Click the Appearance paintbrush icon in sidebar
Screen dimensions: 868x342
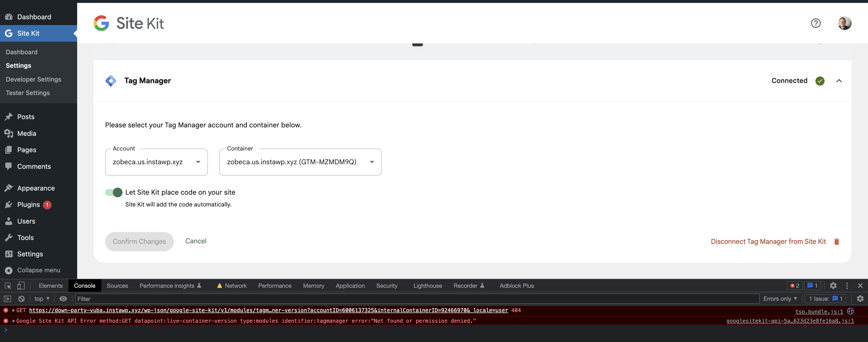pos(9,188)
